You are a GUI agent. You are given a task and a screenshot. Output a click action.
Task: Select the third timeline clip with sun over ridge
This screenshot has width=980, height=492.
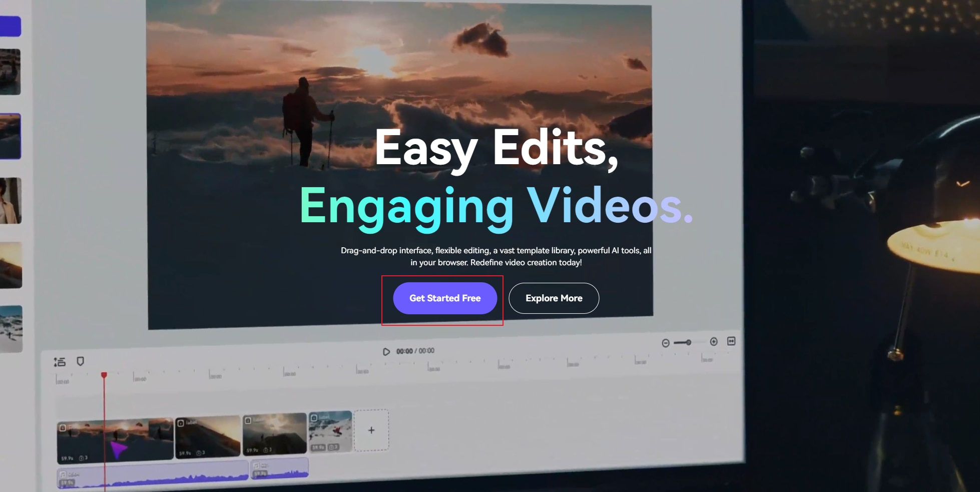(x=275, y=434)
